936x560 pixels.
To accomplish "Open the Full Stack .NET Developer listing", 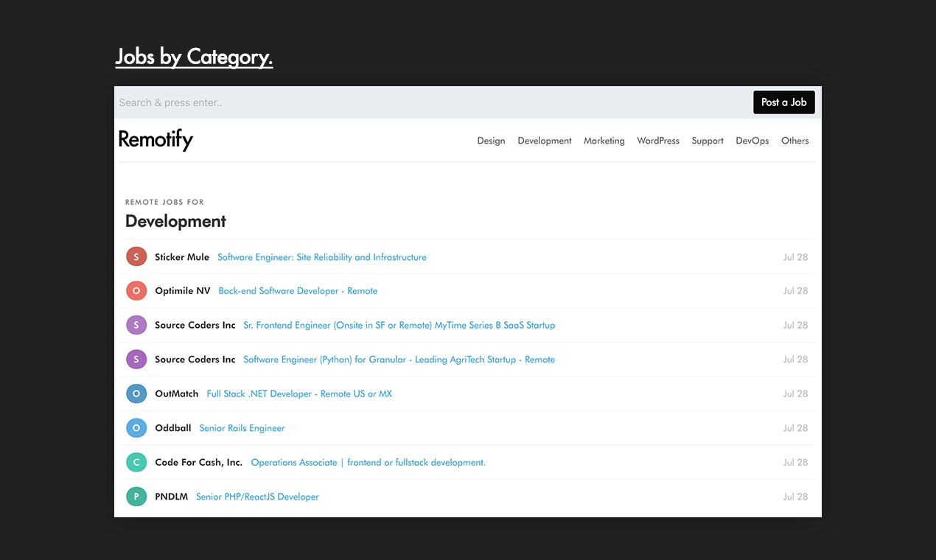I will point(298,393).
